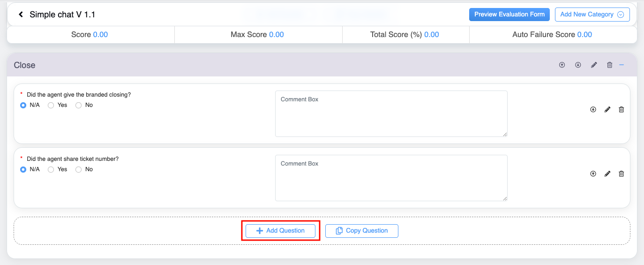Edit the branded closing question
This screenshot has height=265, width=644.
(x=607, y=110)
